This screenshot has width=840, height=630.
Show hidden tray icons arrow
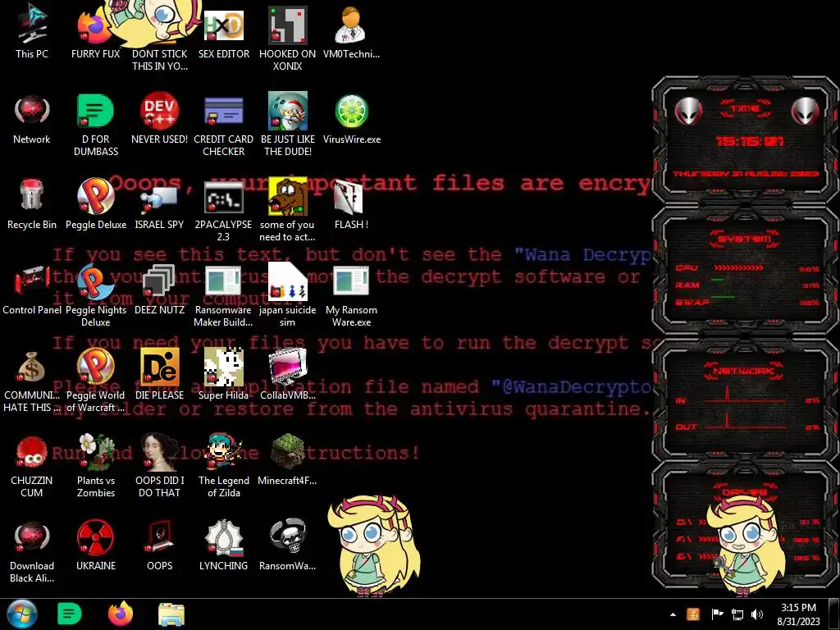(673, 614)
